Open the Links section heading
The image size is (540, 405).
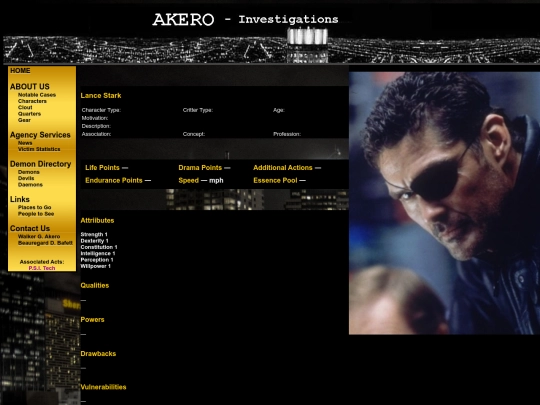[x=20, y=199]
